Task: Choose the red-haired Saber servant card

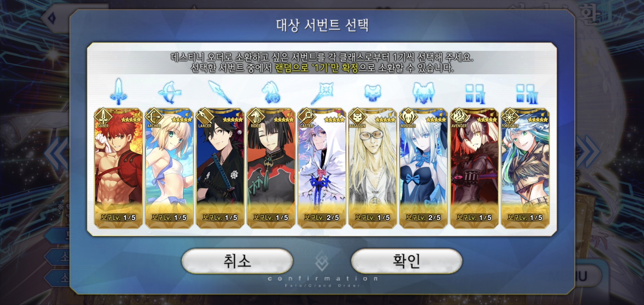Action: click(118, 168)
